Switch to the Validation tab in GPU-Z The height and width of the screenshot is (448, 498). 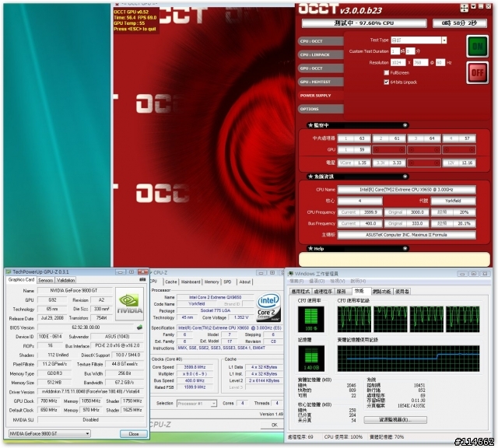click(x=65, y=280)
